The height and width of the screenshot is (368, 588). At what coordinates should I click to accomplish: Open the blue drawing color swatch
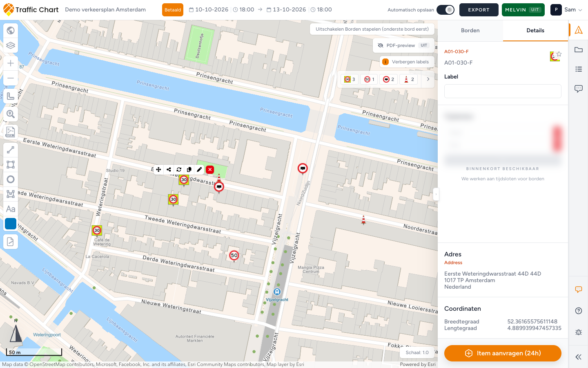click(11, 224)
